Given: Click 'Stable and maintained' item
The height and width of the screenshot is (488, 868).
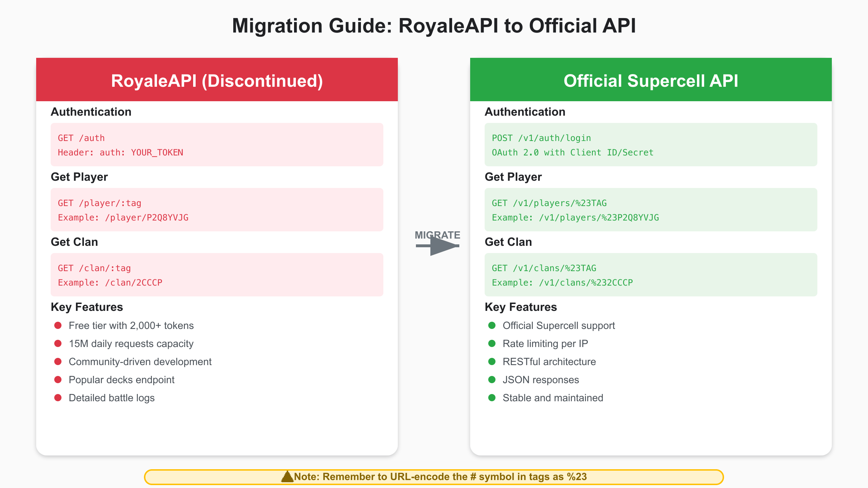Looking at the screenshot, I should [553, 398].
